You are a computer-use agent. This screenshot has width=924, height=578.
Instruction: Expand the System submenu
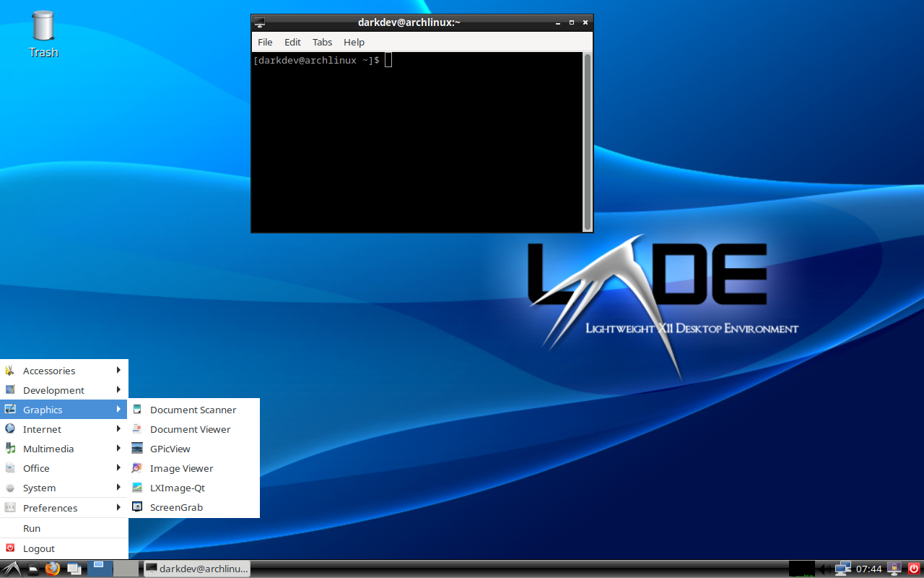(64, 488)
